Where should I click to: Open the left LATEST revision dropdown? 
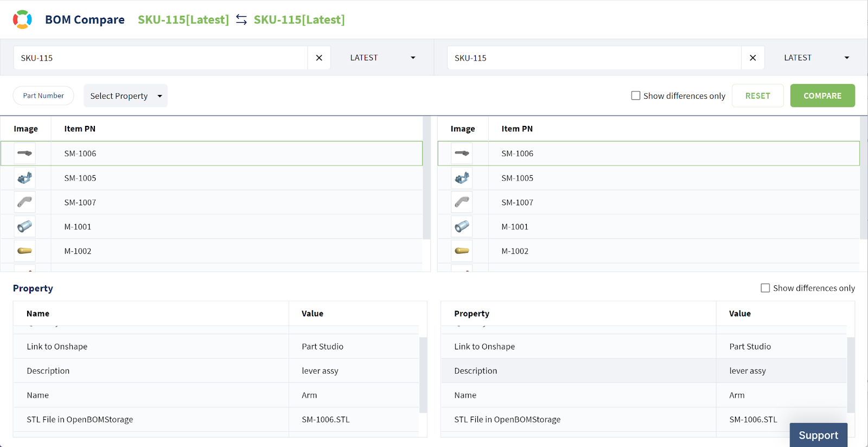tap(382, 58)
